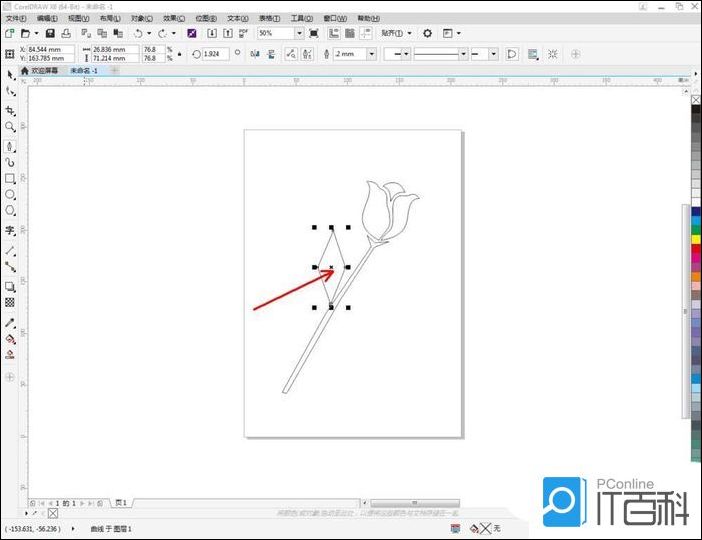Switch to the 未命名-1 document tab

[84, 71]
